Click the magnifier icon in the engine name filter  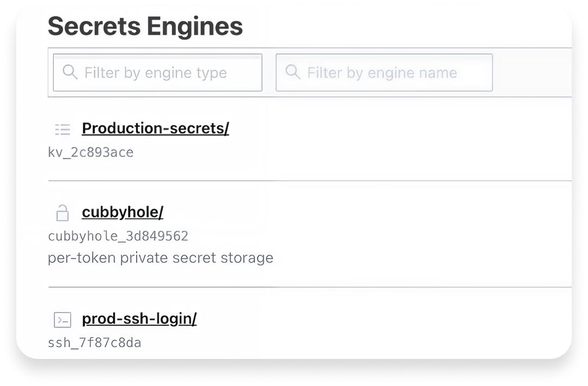293,72
